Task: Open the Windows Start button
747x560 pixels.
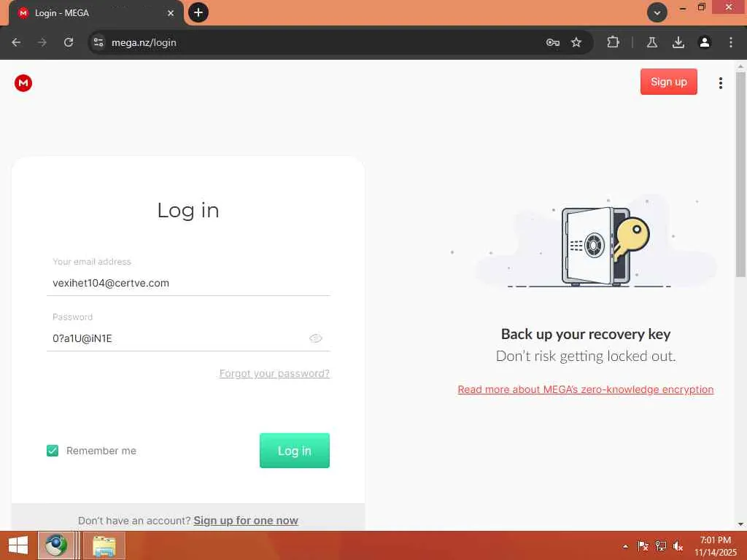Action: [18, 545]
